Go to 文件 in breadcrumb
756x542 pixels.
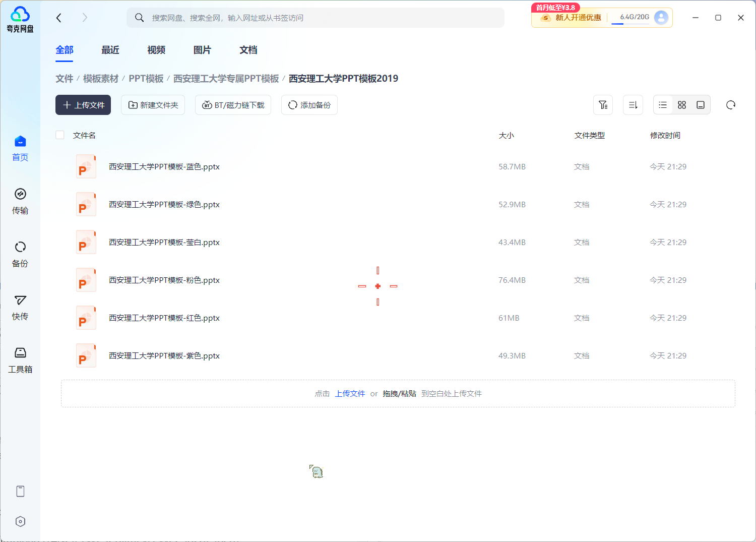point(65,79)
